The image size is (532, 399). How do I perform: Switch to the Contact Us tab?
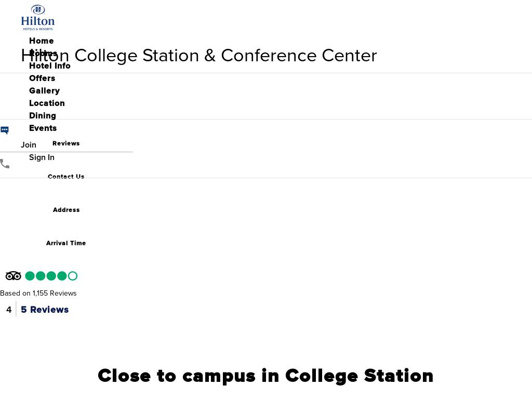click(66, 177)
